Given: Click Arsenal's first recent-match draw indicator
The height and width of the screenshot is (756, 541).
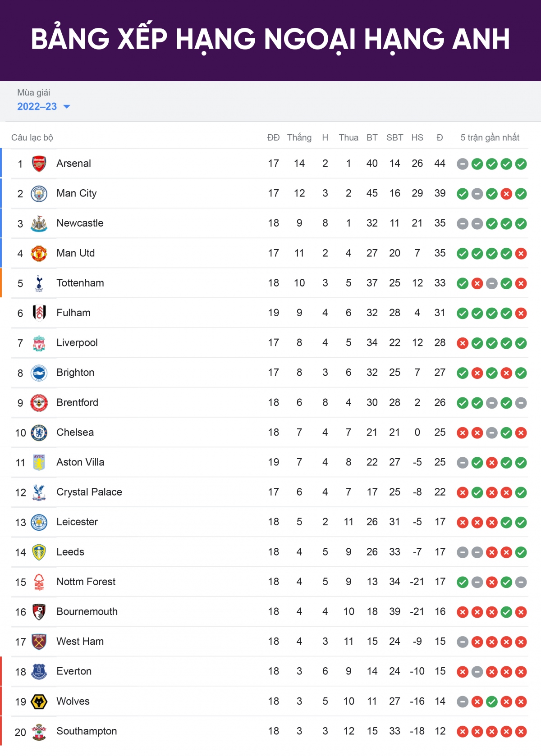Looking at the screenshot, I should pos(463,164).
